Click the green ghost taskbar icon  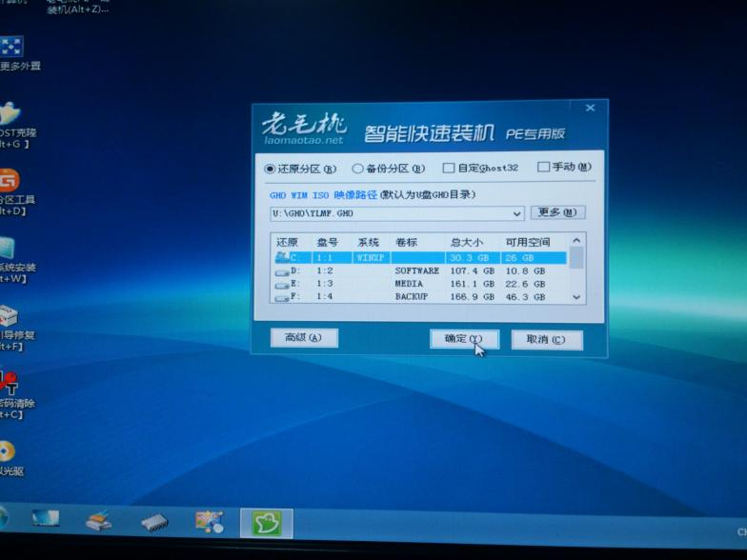tap(266, 522)
